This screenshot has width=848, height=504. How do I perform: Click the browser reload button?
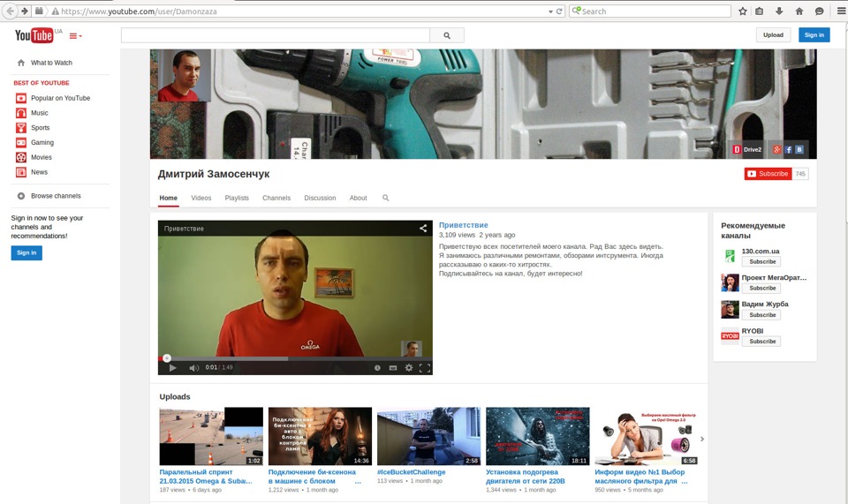(559, 11)
